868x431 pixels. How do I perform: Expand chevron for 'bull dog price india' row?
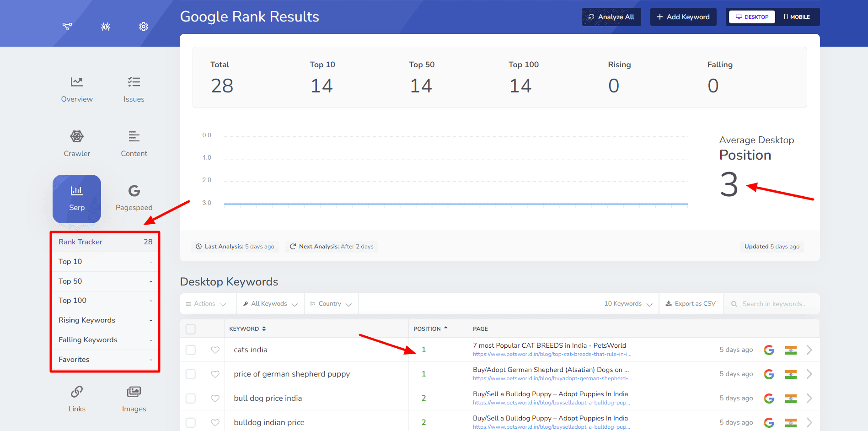(x=809, y=399)
